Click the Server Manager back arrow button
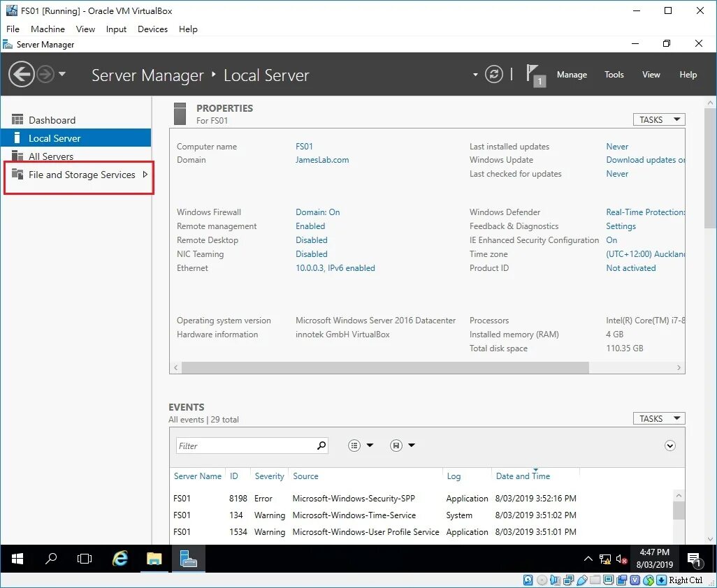 [22, 74]
